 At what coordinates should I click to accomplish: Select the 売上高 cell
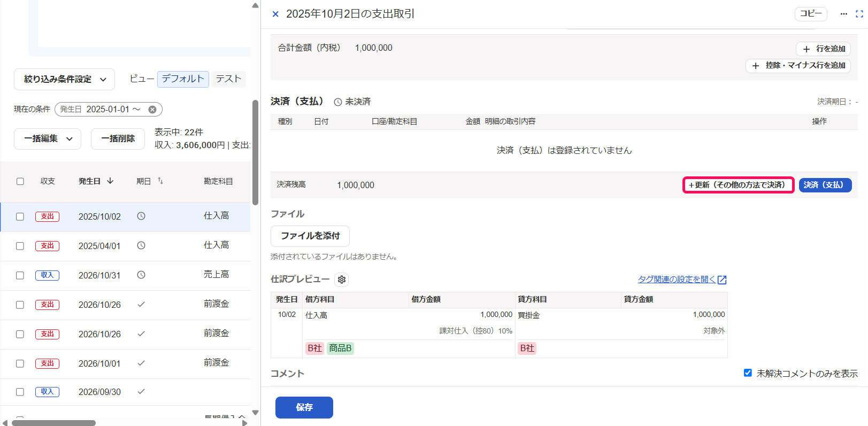click(x=216, y=274)
